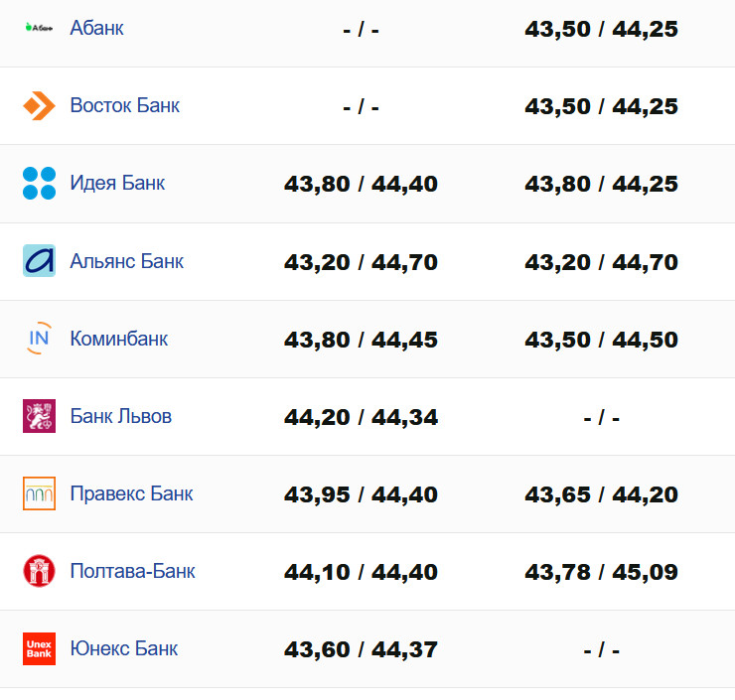Open the Полтава-Банк link

(x=132, y=571)
